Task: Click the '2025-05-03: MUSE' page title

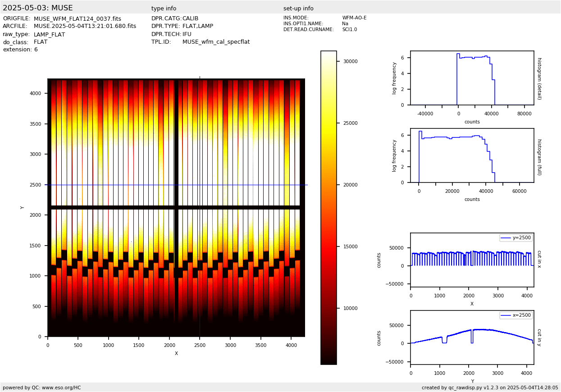Action: [x=38, y=8]
